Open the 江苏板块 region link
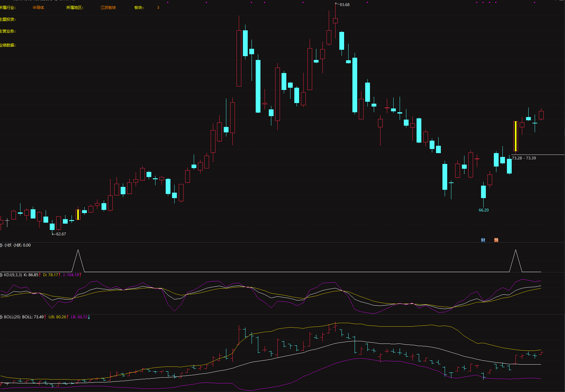Viewport: 565px width, 392px height. (108, 8)
